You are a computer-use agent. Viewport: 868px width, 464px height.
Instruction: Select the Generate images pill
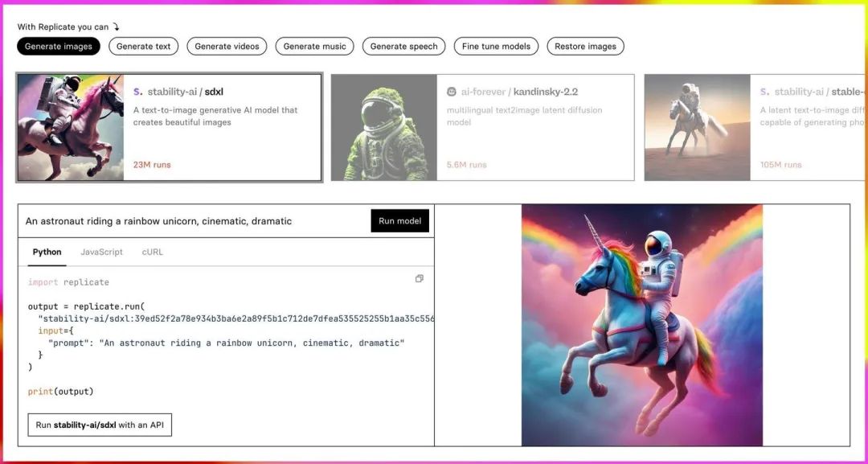(59, 47)
